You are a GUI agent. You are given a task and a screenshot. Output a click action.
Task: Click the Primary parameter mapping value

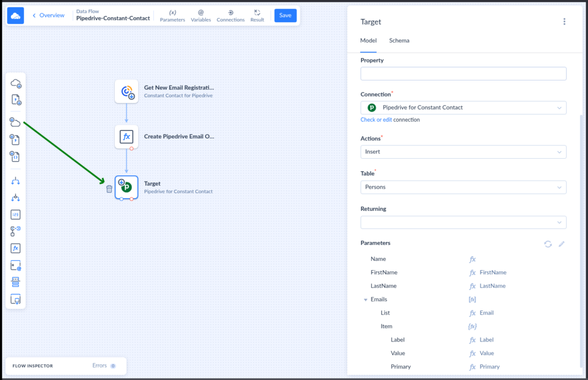point(489,367)
